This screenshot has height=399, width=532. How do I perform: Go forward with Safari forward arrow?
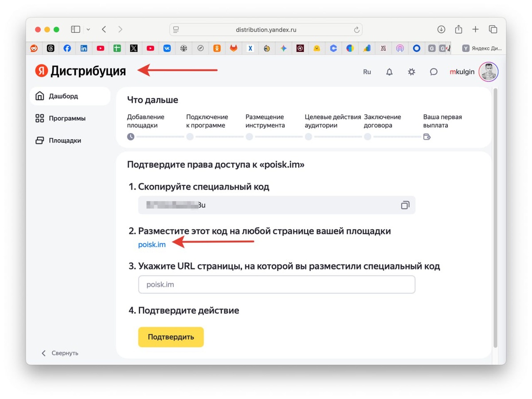click(x=120, y=30)
